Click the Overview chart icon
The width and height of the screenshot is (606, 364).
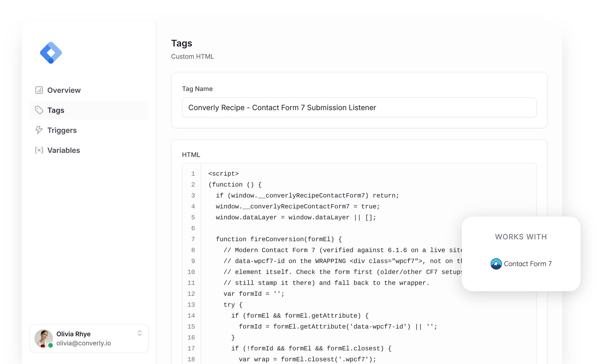pyautogui.click(x=39, y=90)
